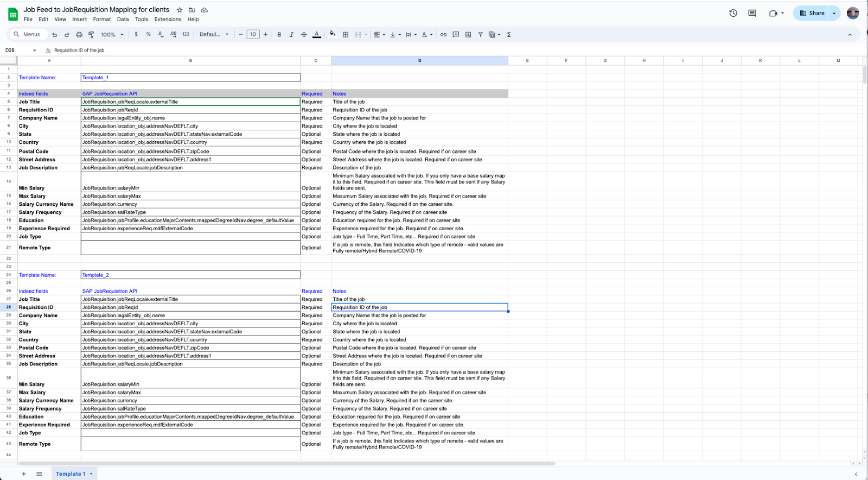Image resolution: width=868 pixels, height=480 pixels.
Task: Toggle strikethrough formatting
Action: click(x=304, y=35)
